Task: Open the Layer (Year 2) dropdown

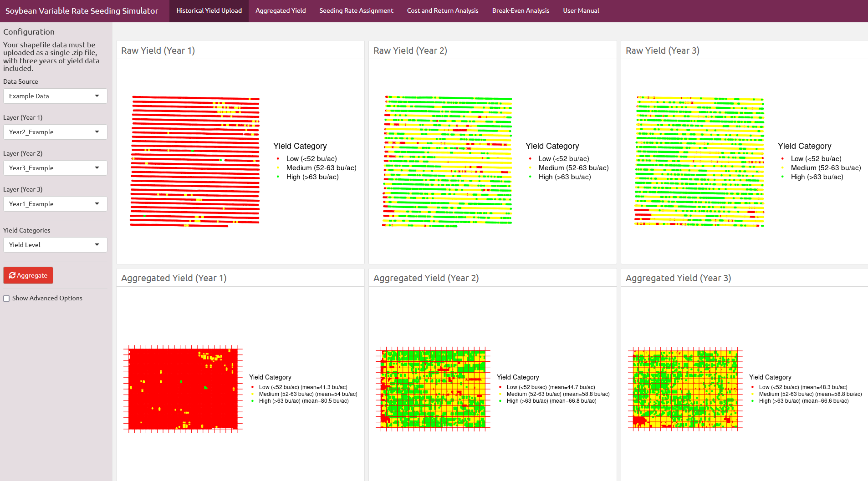Action: pyautogui.click(x=55, y=168)
